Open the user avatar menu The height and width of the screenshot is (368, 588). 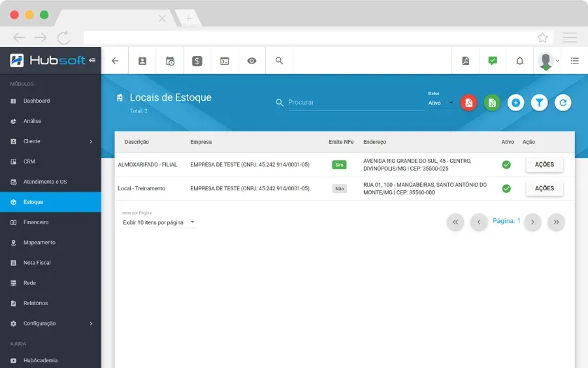[x=547, y=61]
